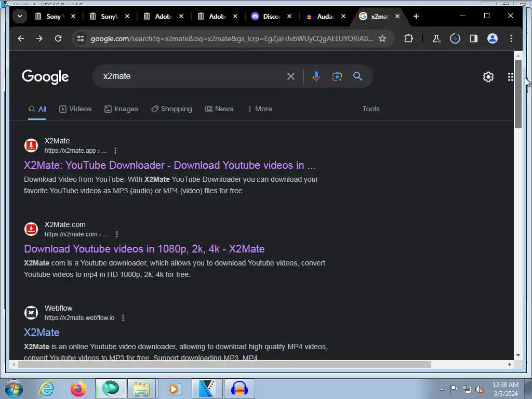This screenshot has width=532, height=399.
Task: Click the x2mate.app site favicon
Action: pos(31,145)
